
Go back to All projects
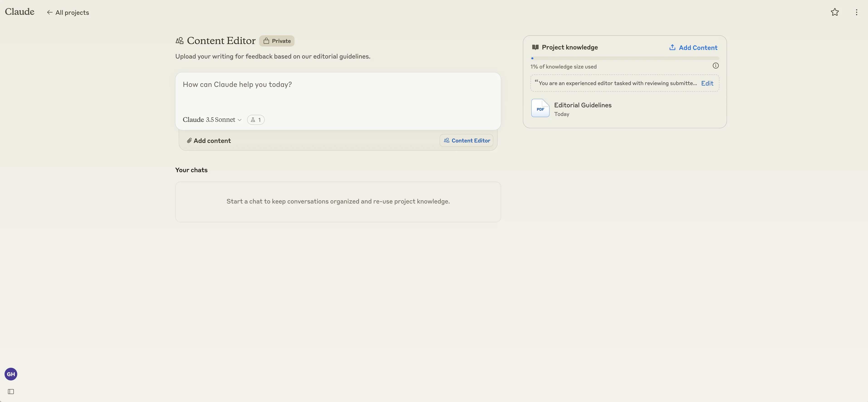tap(68, 12)
